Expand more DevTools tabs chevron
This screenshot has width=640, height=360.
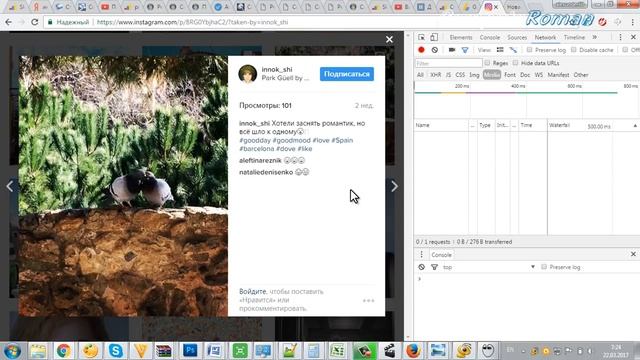point(595,37)
